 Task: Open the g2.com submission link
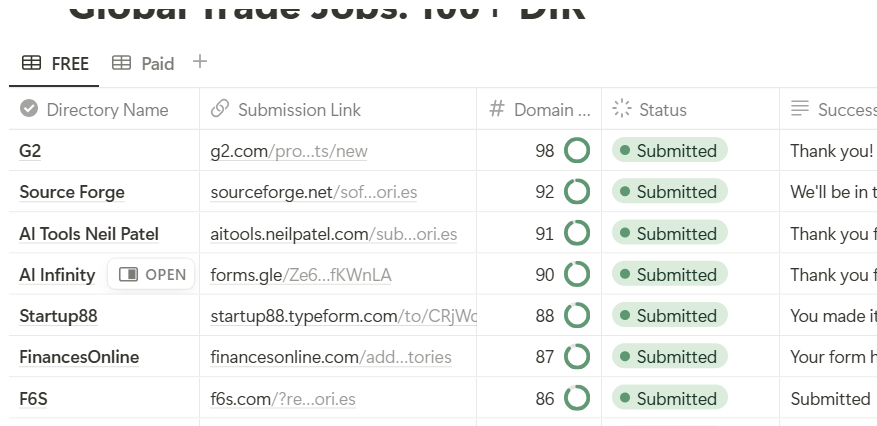(x=289, y=151)
